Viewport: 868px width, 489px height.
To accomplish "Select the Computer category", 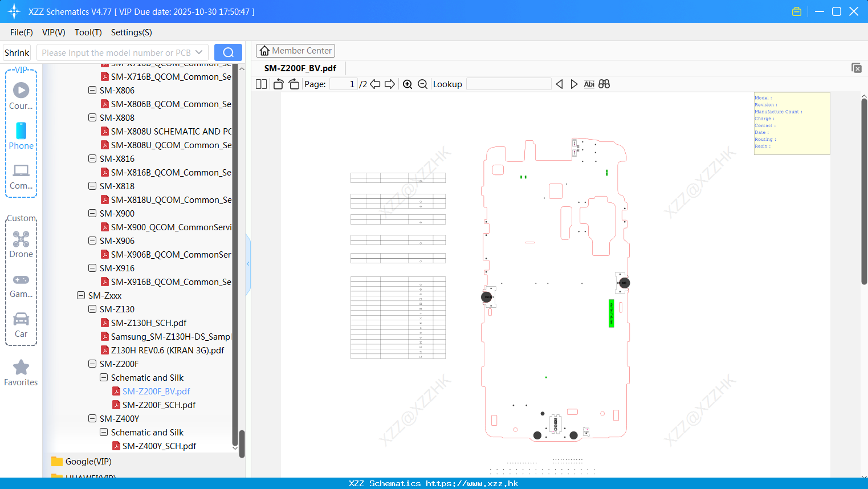I will 21,177.
